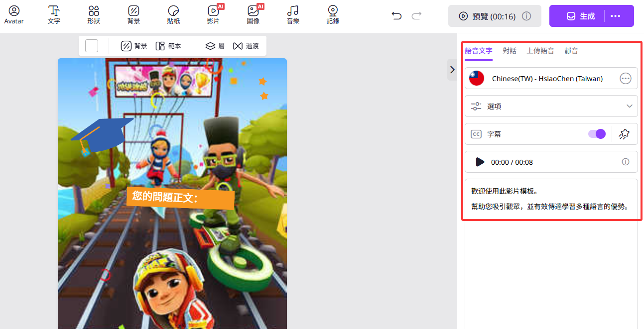Open the three-dot menu beside 生成

point(616,16)
